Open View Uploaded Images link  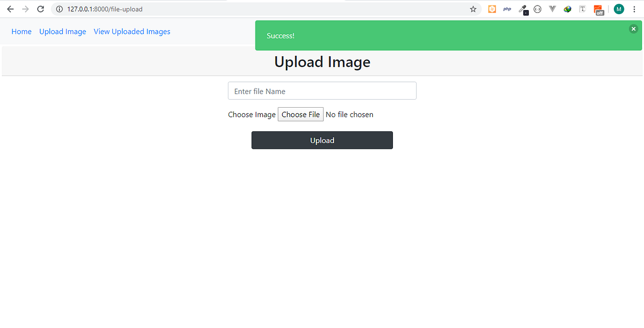tap(132, 32)
